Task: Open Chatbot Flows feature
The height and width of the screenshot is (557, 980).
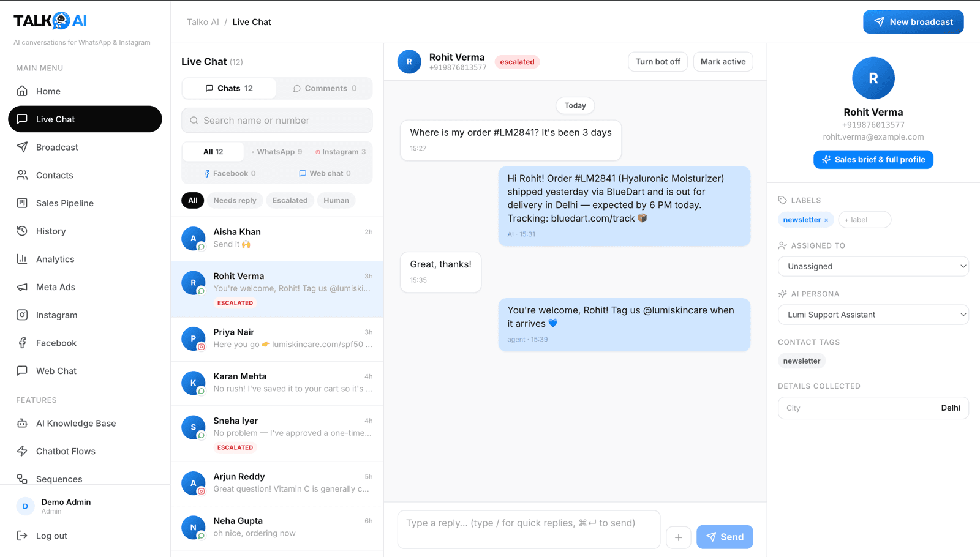Action: pos(85,451)
